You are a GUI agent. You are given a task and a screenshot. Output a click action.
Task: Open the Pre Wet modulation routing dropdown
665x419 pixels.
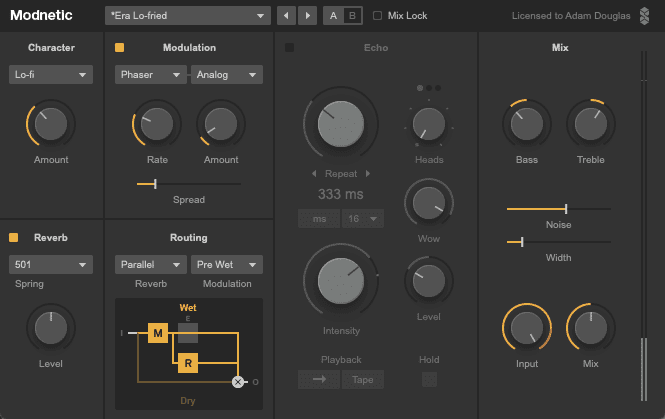pos(227,265)
